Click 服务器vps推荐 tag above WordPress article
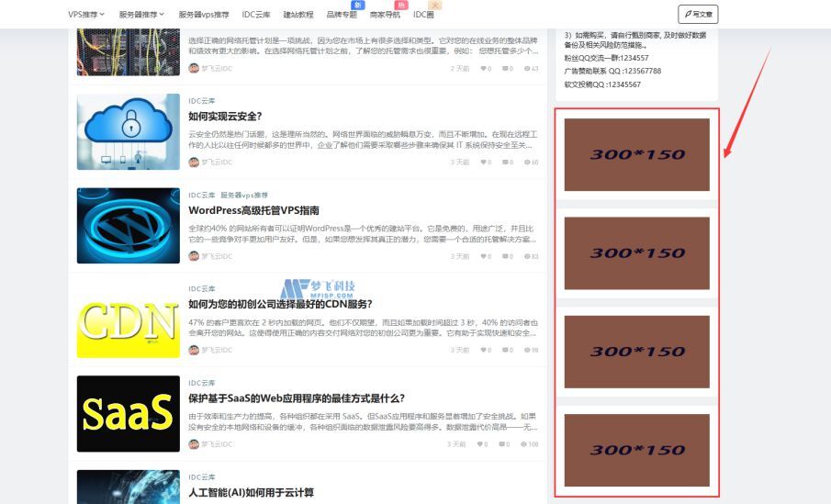The height and width of the screenshot is (504, 831). 244,195
